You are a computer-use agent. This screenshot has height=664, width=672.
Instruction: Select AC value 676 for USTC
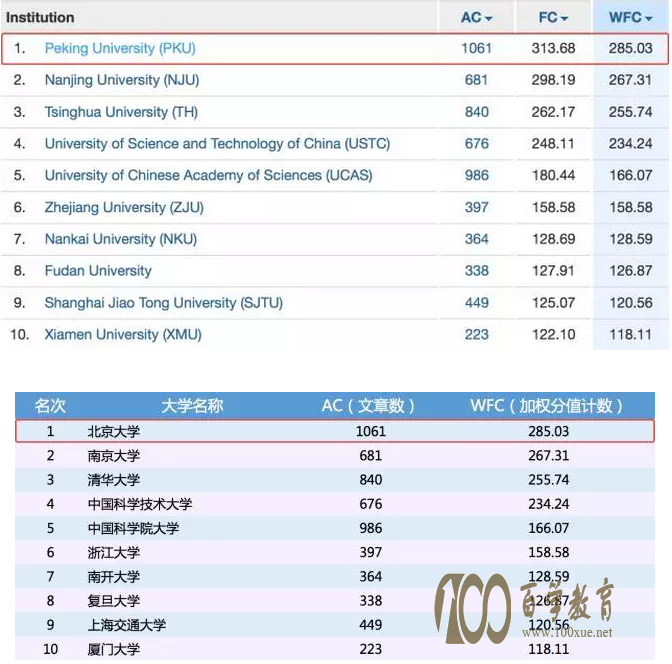(x=477, y=144)
